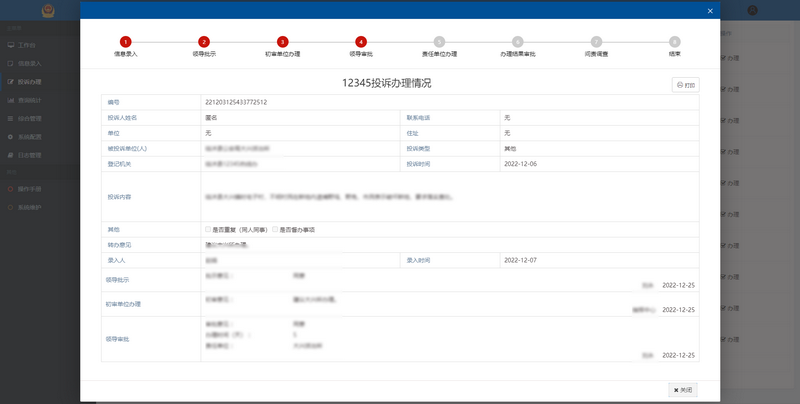Select step 8 结束 circle
This screenshot has height=404, width=800.
[674, 42]
